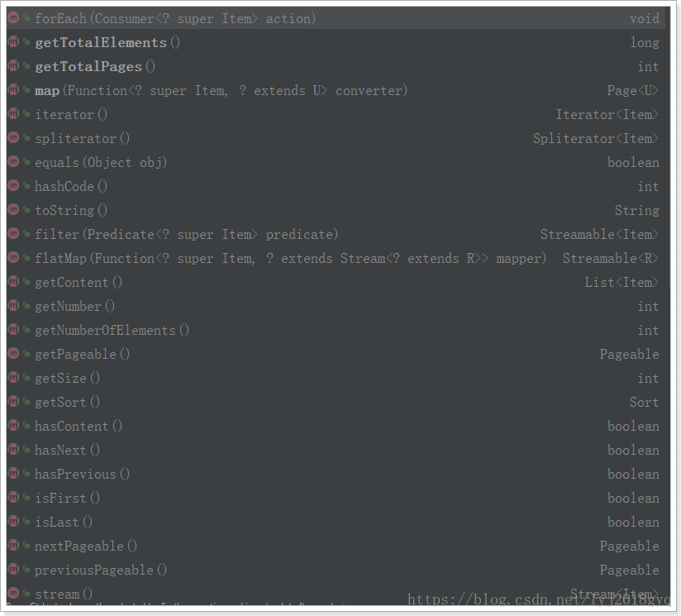
Task: Click the green public marker beside hashCode
Action: (27, 185)
